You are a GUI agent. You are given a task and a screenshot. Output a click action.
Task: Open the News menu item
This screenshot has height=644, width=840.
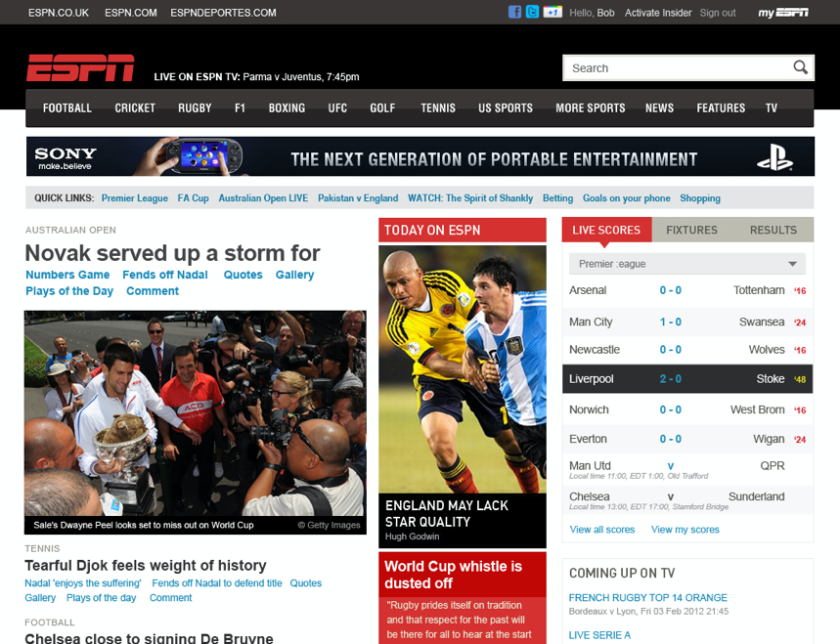(659, 108)
